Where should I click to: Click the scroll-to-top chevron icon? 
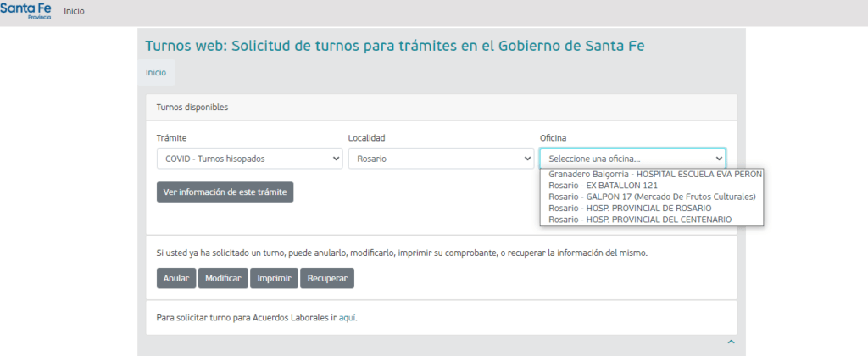[731, 342]
